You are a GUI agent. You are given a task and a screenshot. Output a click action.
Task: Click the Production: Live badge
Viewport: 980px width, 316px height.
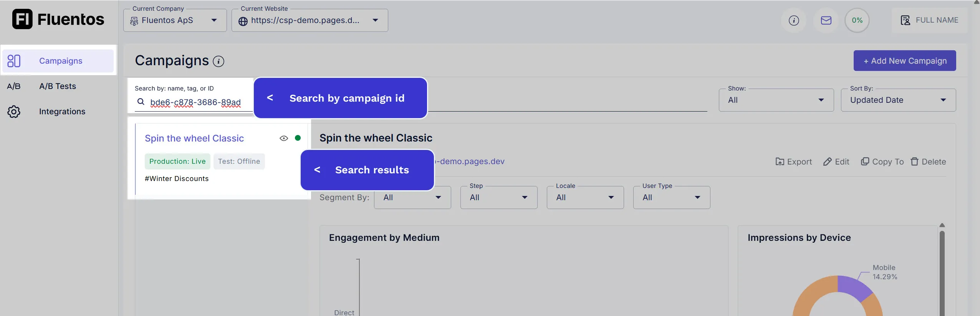coord(177,161)
